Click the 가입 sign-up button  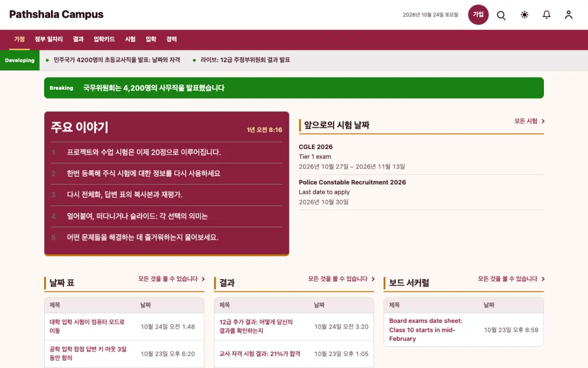tap(478, 15)
